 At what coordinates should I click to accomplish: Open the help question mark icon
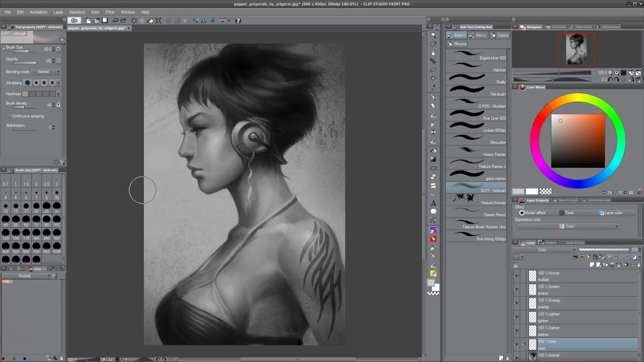(238, 21)
